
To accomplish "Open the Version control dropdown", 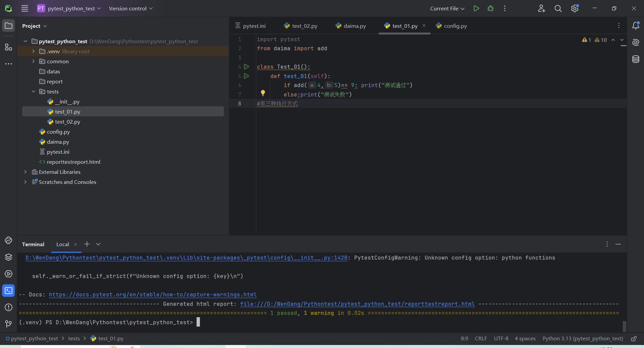I will (131, 8).
